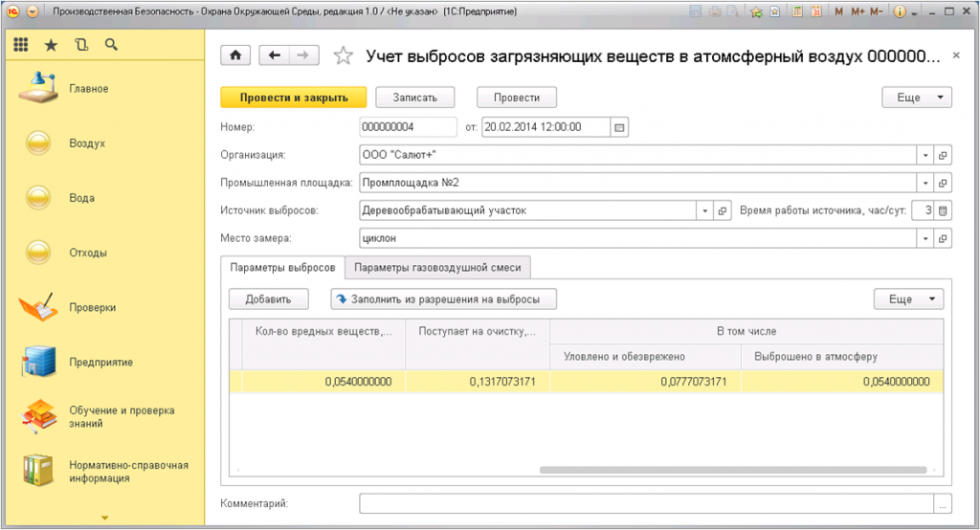
Task: Expand the Место замера dropdown
Action: (x=925, y=238)
